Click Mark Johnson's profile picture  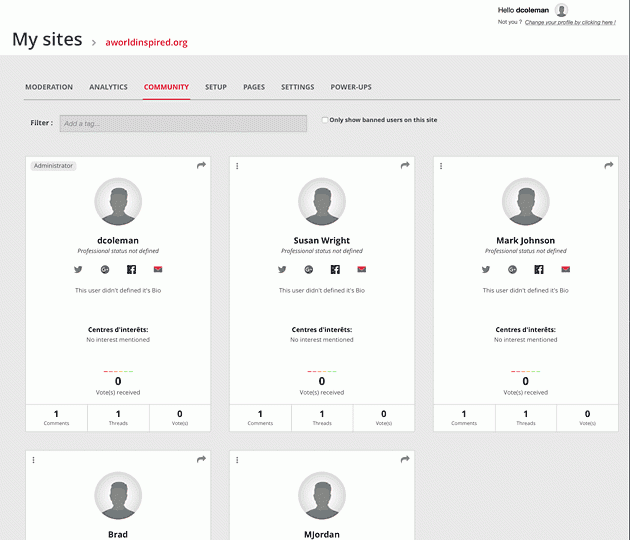[526, 202]
